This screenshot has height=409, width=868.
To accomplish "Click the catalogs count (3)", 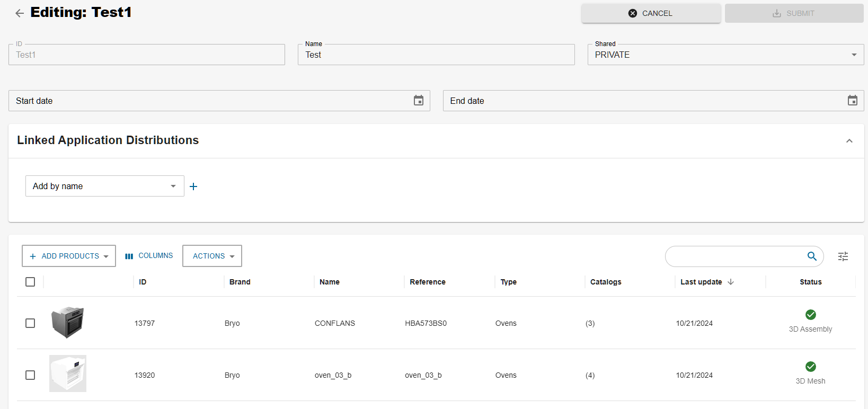I will (590, 323).
